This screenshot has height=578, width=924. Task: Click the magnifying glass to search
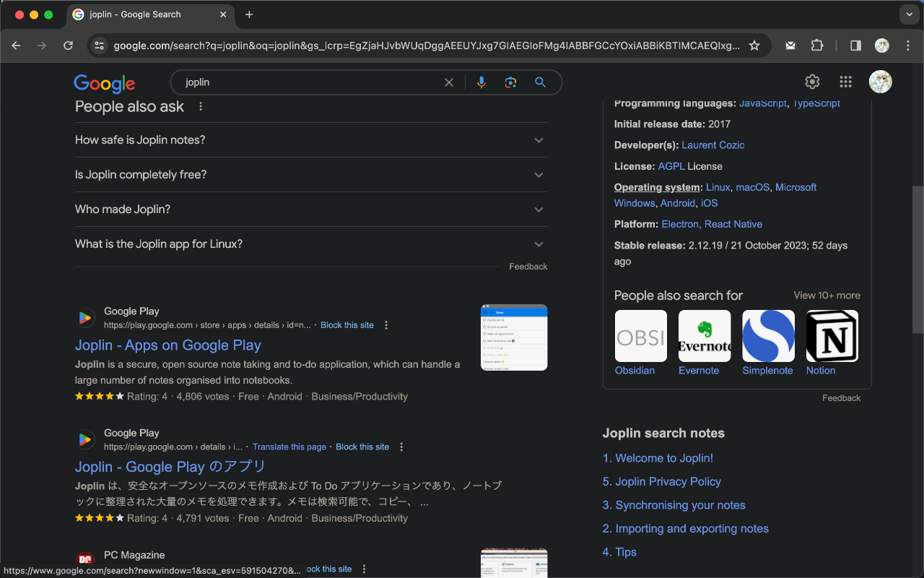pyautogui.click(x=540, y=82)
